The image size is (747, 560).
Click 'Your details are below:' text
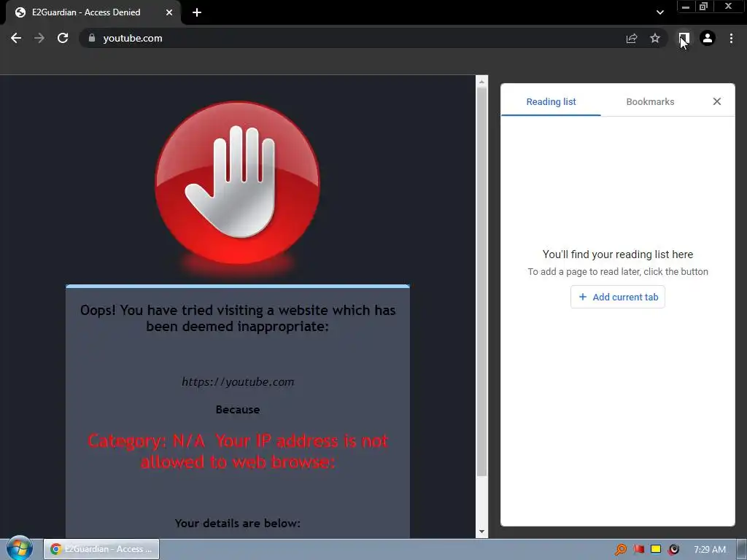coord(238,524)
